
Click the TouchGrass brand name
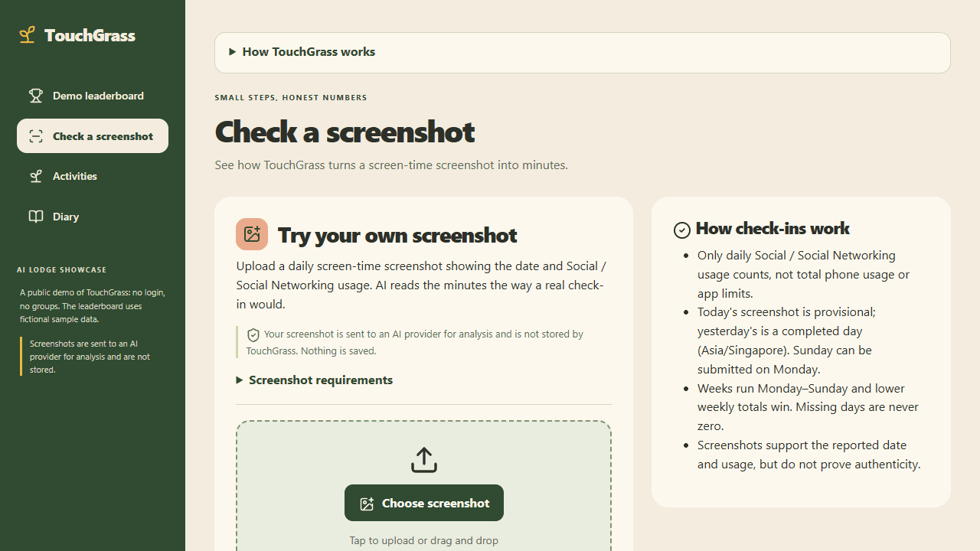(90, 35)
